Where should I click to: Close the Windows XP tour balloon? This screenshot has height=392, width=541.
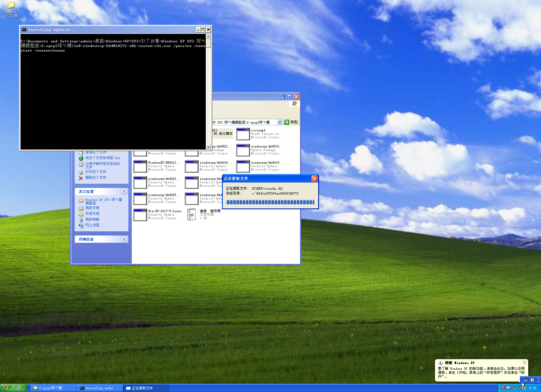[524, 363]
